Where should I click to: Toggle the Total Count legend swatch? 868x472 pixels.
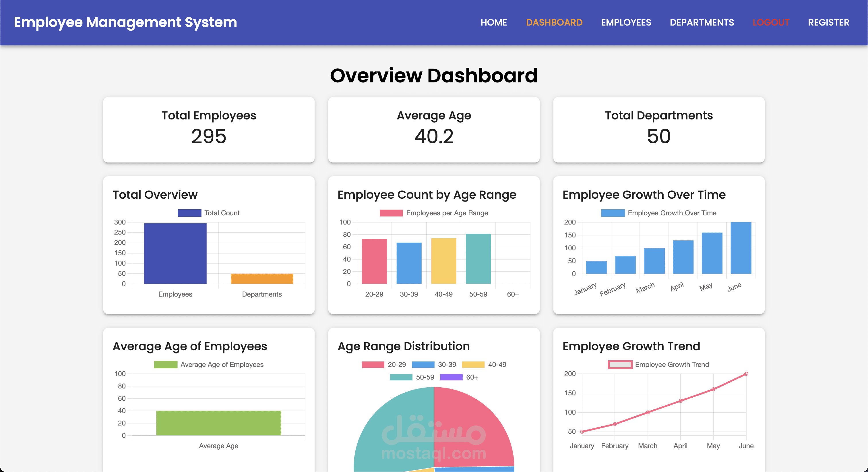189,213
